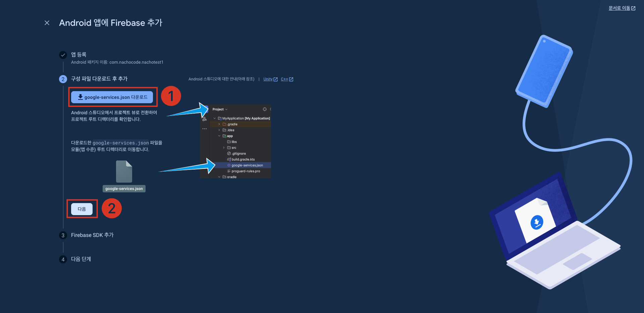
Task: Click the Android Studio project view screenshot
Action: coord(235,141)
